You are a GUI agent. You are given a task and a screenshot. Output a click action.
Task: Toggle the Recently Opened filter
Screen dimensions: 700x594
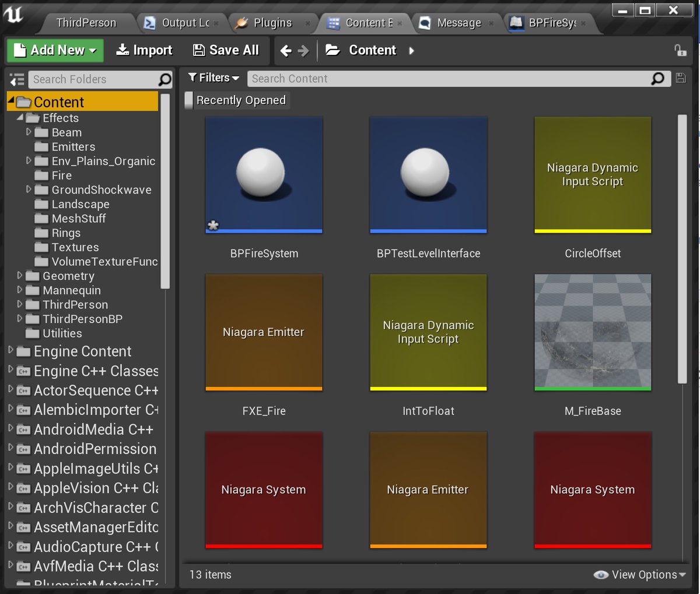(236, 100)
